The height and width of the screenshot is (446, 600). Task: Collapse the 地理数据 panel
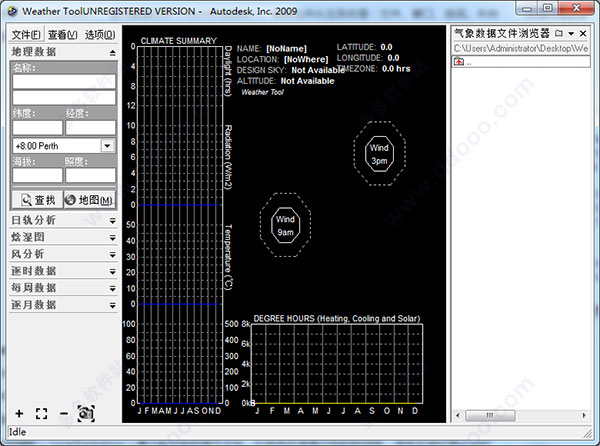click(x=112, y=52)
